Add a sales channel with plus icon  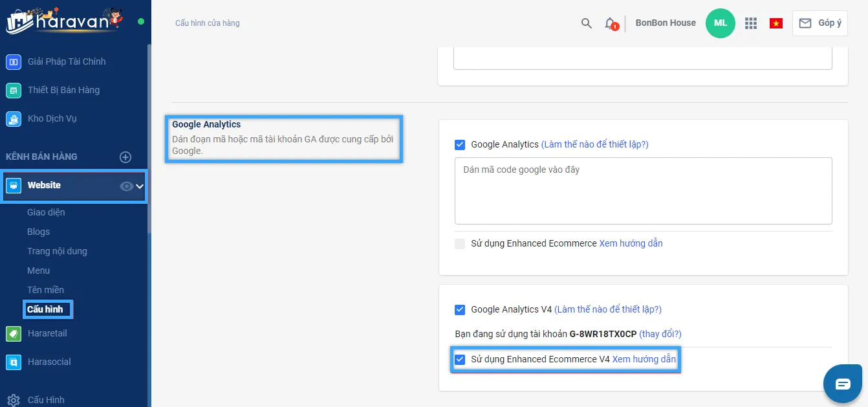[x=125, y=157]
